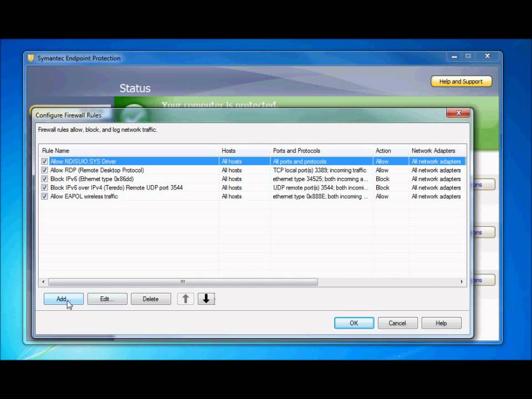
Task: Cancel the Configure Firewall Rules dialog
Action: pyautogui.click(x=397, y=323)
